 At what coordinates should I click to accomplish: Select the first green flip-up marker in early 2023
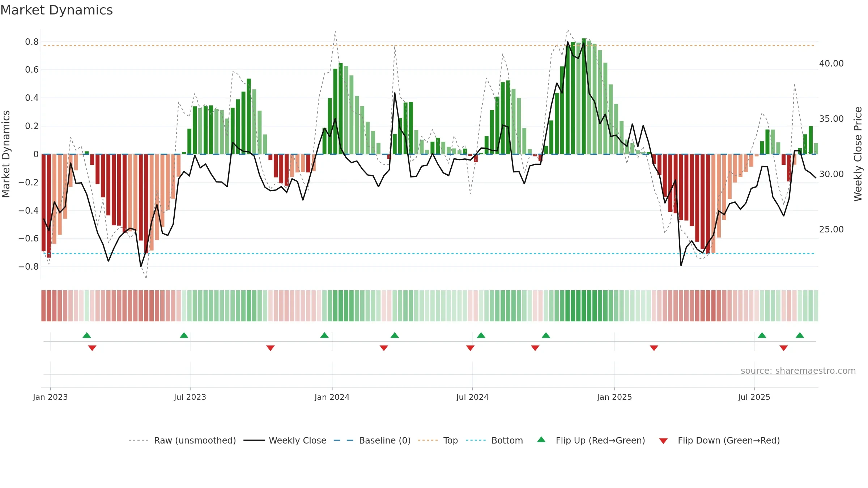tap(87, 335)
